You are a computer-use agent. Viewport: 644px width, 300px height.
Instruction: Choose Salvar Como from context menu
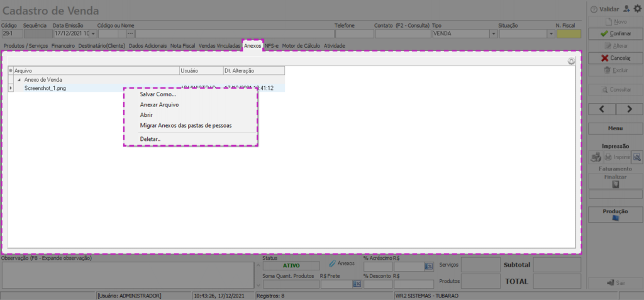158,94
